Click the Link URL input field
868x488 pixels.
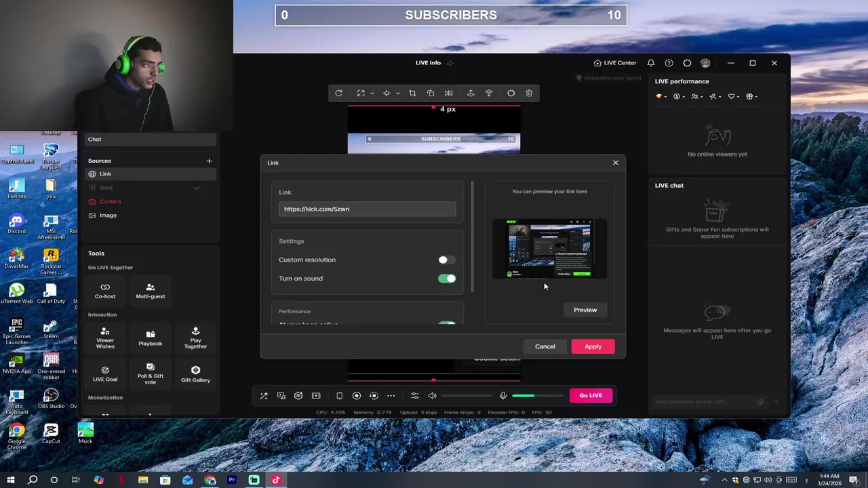(x=368, y=209)
